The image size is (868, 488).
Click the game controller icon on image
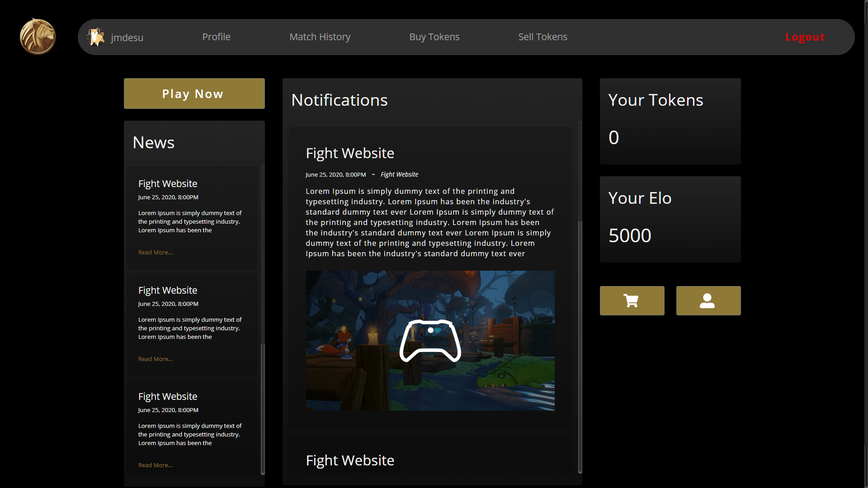click(x=430, y=341)
